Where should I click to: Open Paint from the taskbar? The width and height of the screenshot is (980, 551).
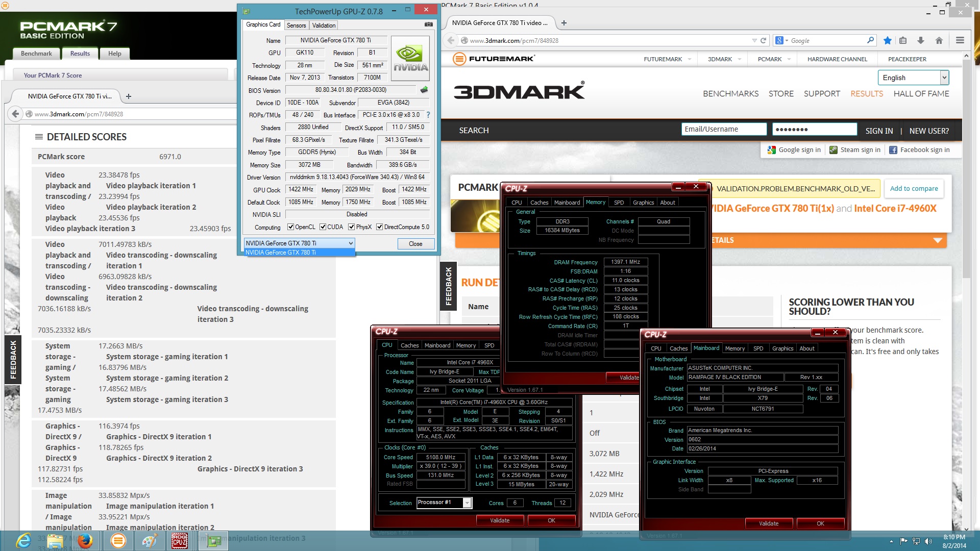149,540
